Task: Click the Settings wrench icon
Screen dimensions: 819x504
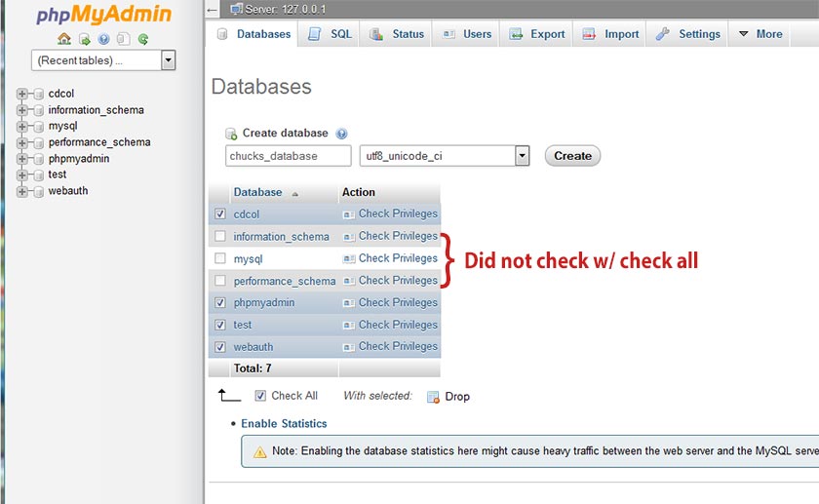Action: [663, 34]
